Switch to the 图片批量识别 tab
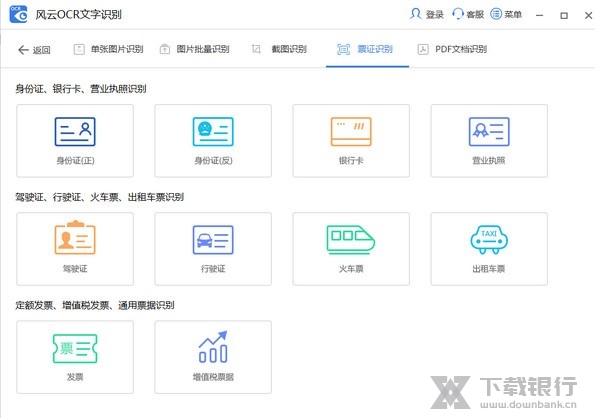The width and height of the screenshot is (595, 418). coord(195,49)
